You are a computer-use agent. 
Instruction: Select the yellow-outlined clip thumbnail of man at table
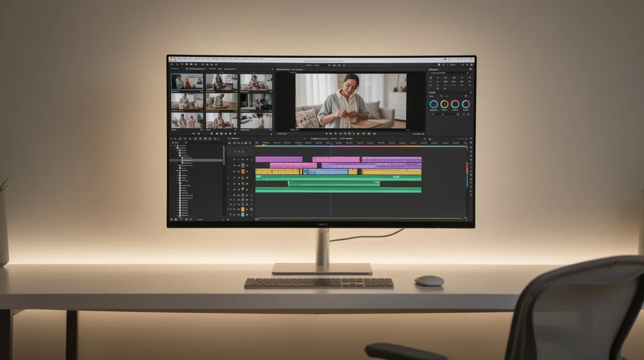click(x=221, y=101)
